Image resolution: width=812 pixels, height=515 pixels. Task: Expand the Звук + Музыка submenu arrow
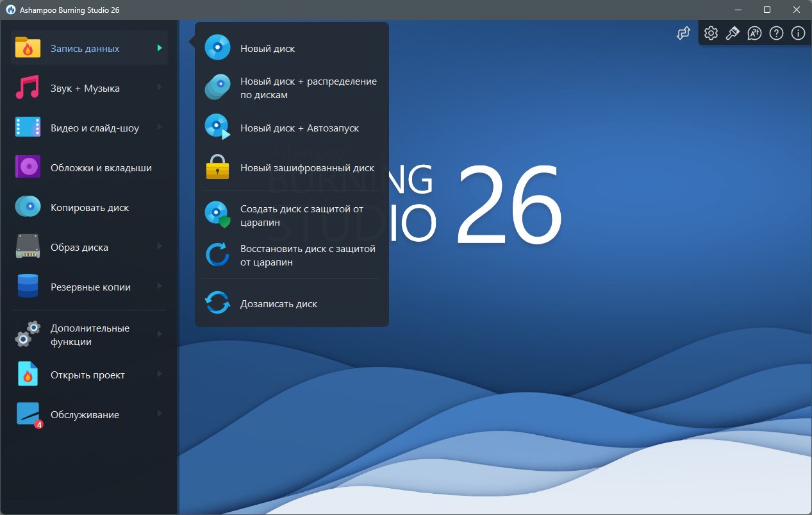pyautogui.click(x=160, y=88)
